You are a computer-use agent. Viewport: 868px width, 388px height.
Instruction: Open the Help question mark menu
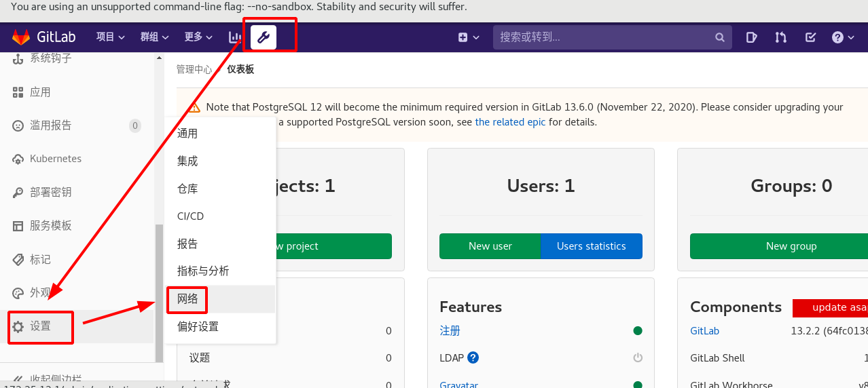[843, 37]
